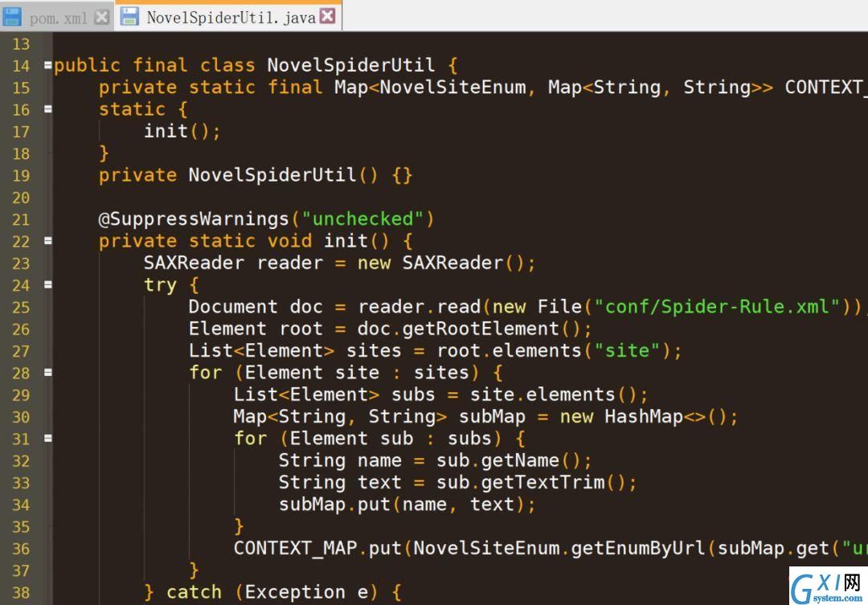Collapse the for-sub loop fold on line 31

click(48, 439)
